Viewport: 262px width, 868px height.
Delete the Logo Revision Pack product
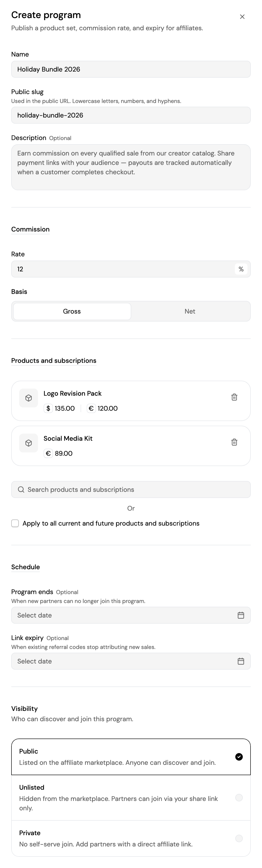tap(234, 397)
